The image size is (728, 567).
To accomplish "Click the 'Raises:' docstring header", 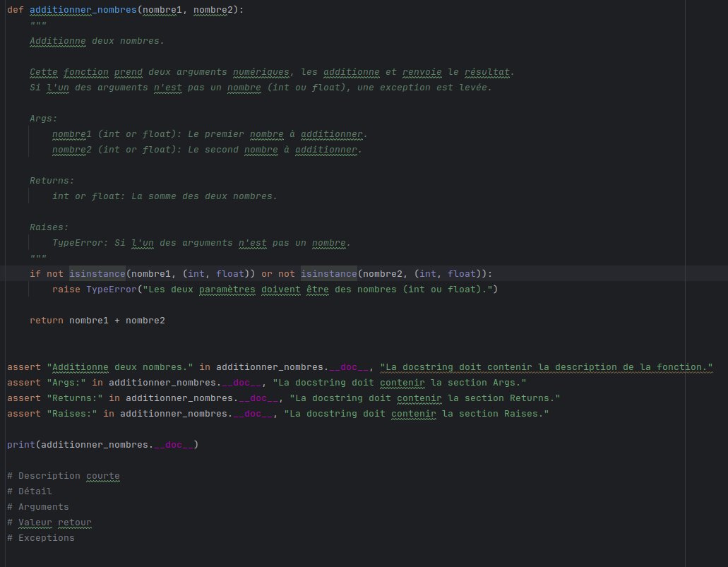I will 49,227.
